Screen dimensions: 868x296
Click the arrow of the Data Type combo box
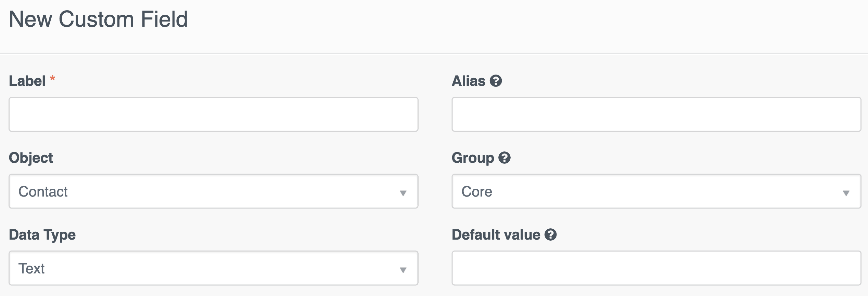point(403,270)
